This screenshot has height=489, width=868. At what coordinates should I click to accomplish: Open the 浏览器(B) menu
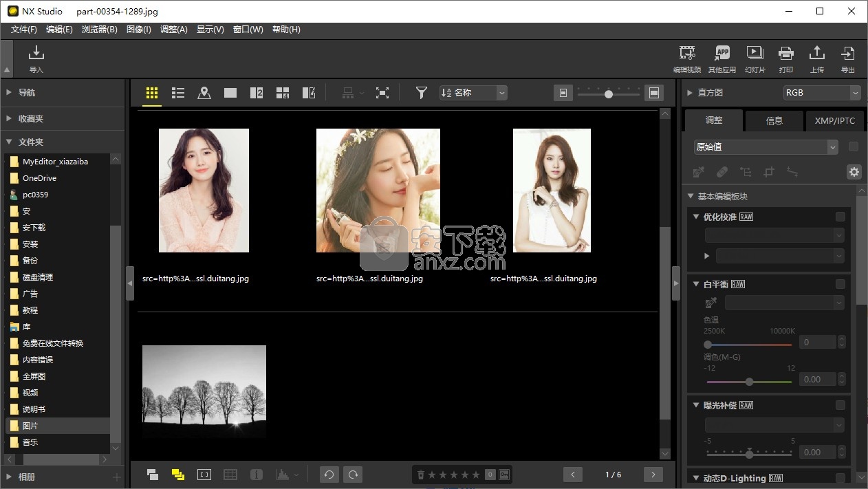pos(100,30)
